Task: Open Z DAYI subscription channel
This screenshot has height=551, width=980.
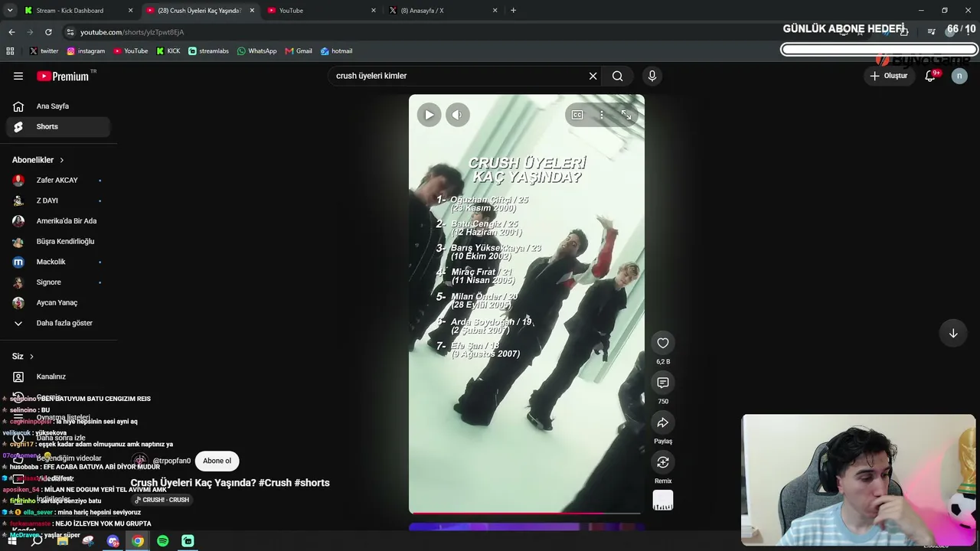Action: coord(58,201)
